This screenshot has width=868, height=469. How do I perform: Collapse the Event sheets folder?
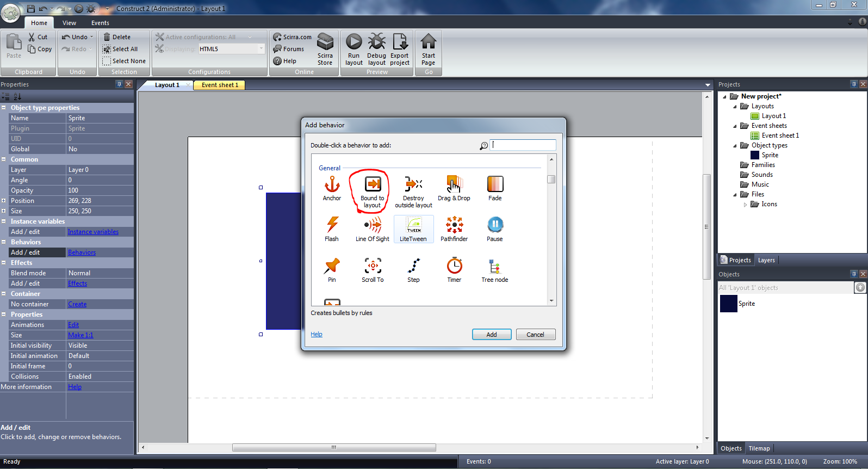[735, 126]
